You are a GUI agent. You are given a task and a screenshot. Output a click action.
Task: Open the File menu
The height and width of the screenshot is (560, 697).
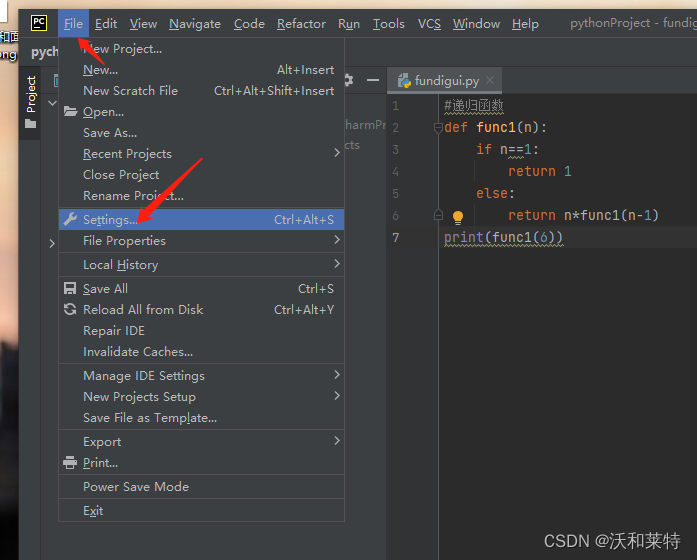click(73, 24)
